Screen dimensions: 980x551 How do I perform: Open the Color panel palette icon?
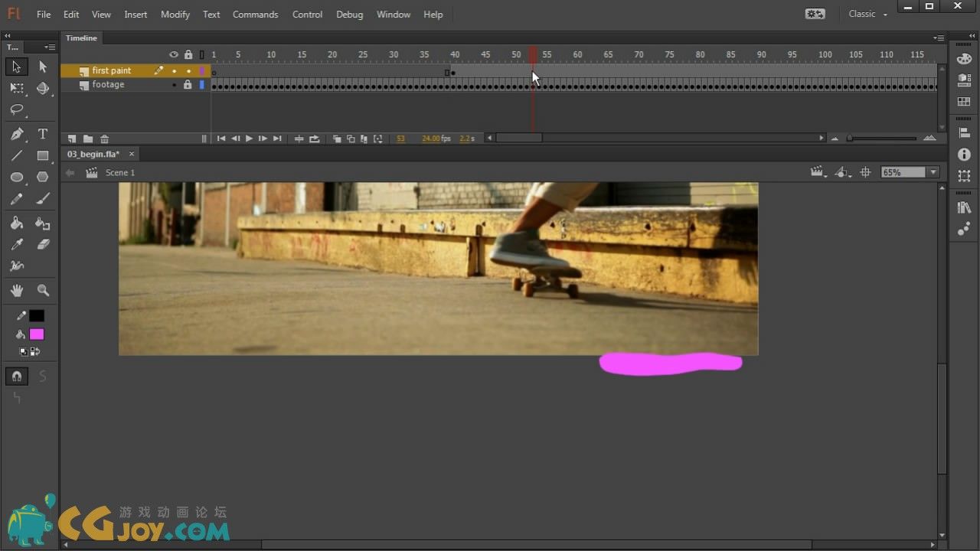964,59
